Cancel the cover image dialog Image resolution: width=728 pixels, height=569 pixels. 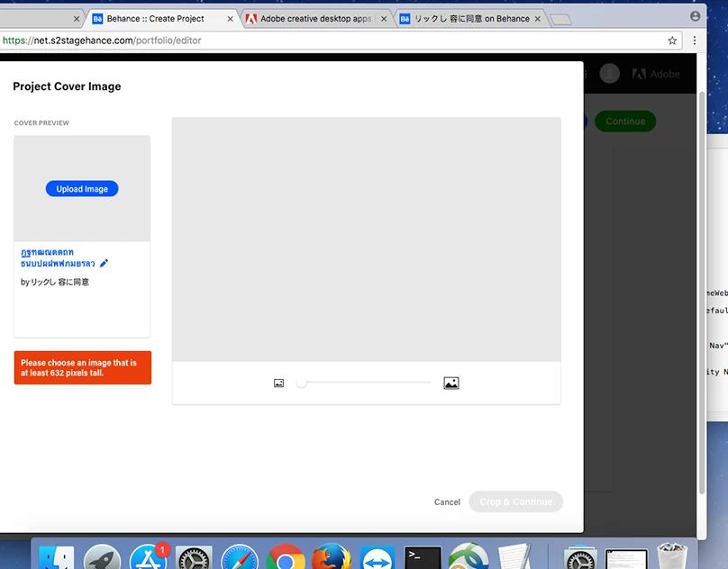point(446,501)
